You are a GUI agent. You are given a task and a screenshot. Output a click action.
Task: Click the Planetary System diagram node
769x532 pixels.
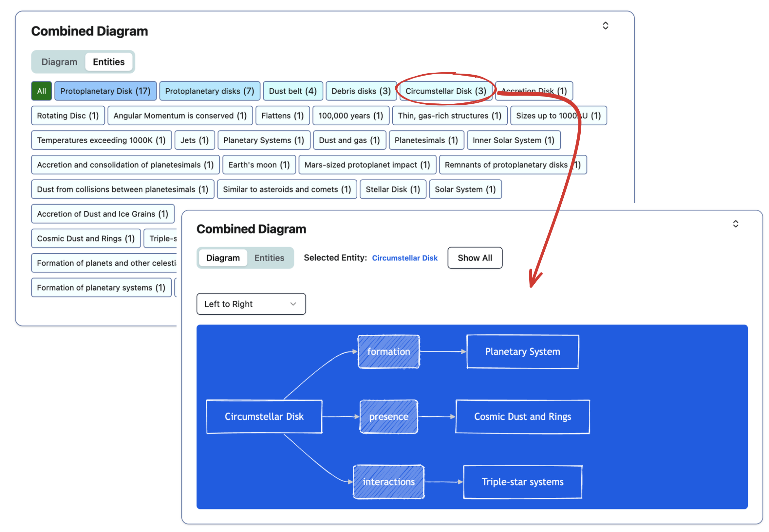(x=522, y=352)
